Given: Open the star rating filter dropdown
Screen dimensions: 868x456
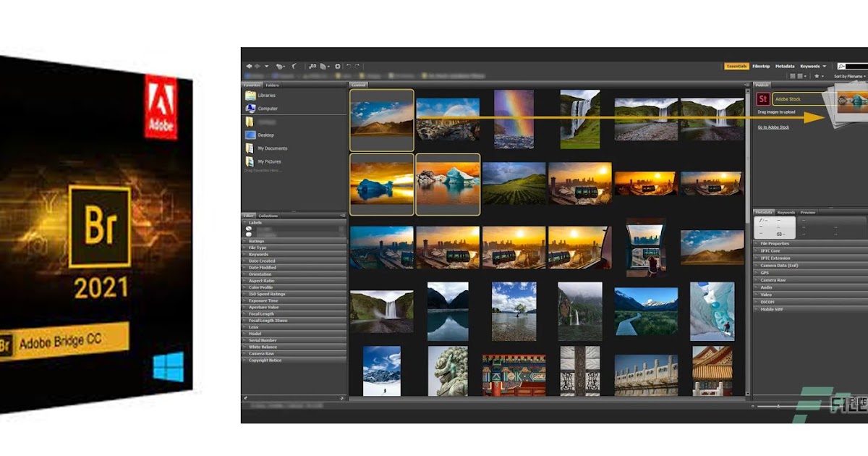Looking at the screenshot, I should [x=820, y=76].
